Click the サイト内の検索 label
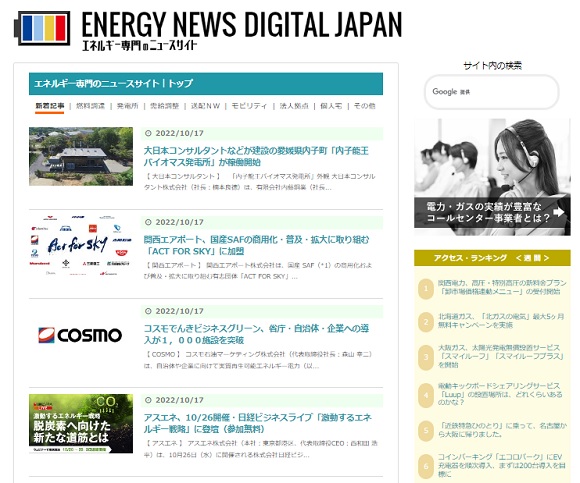The height and width of the screenshot is (483, 580). tap(493, 66)
